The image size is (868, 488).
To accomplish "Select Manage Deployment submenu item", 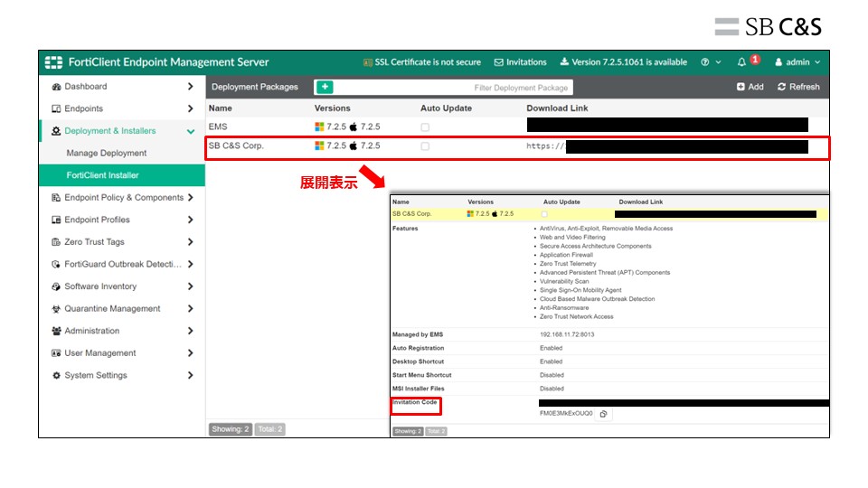I will pyautogui.click(x=107, y=154).
